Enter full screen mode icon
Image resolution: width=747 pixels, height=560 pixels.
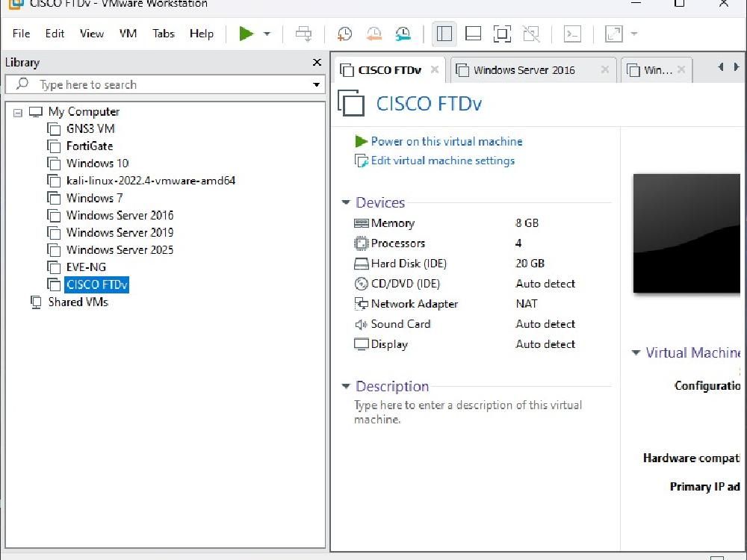coord(502,34)
